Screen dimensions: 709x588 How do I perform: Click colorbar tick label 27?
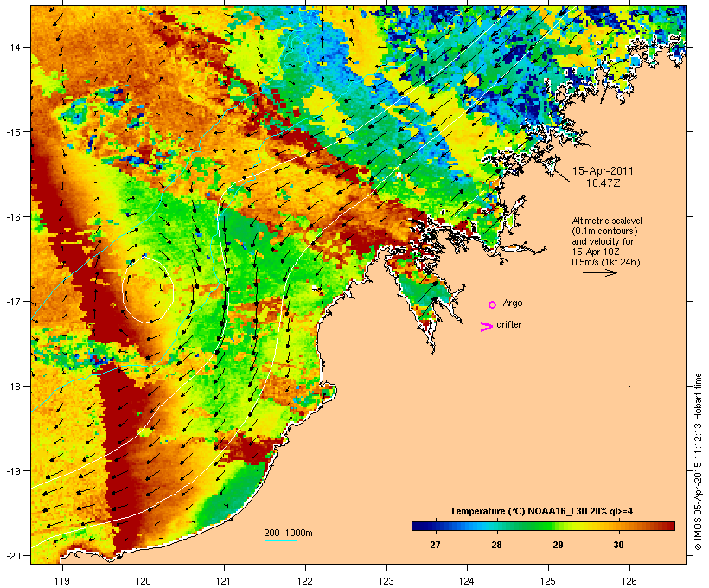tap(435, 545)
